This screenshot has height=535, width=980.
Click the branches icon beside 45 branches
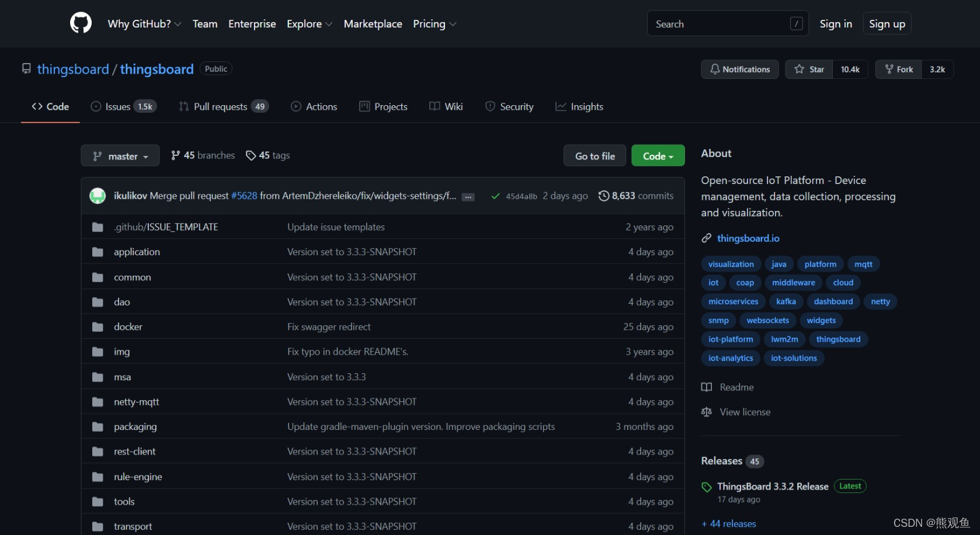pyautogui.click(x=175, y=155)
